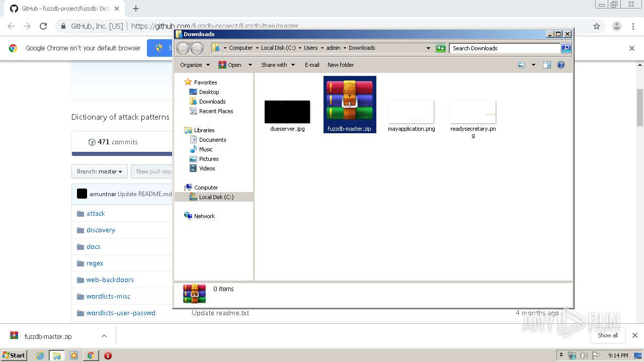Open Music library

[x=206, y=149]
